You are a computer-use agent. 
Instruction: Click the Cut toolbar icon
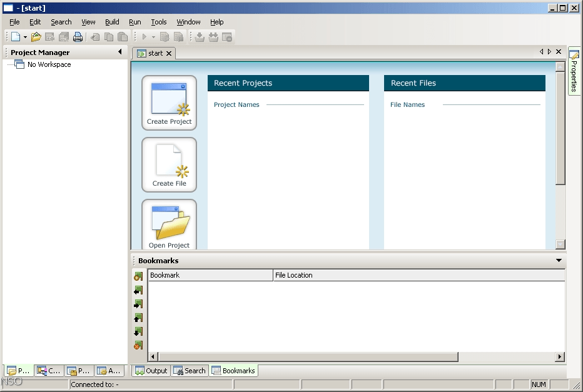(x=95, y=37)
